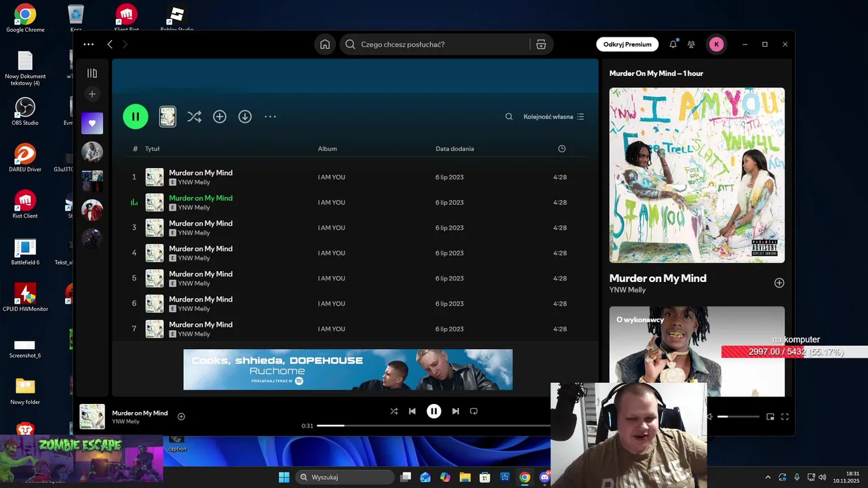Open Google Chrome desktop shortcut
The height and width of the screenshot is (488, 868).
click(25, 18)
